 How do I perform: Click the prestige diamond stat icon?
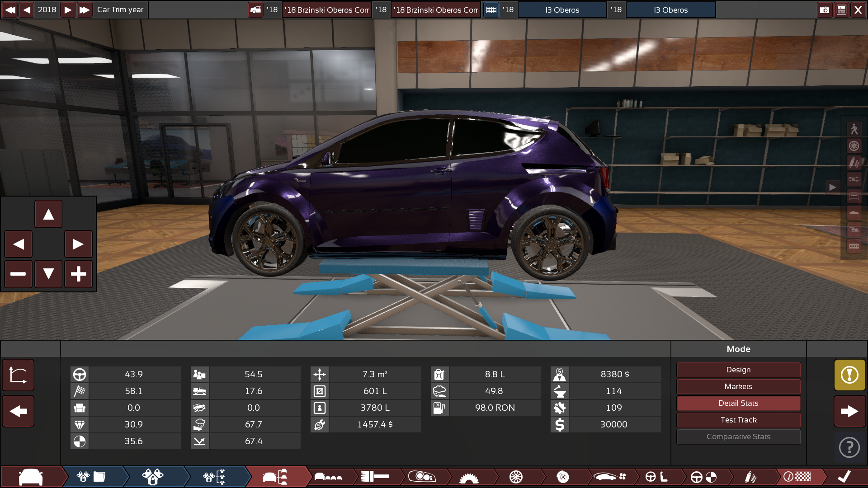[80, 425]
